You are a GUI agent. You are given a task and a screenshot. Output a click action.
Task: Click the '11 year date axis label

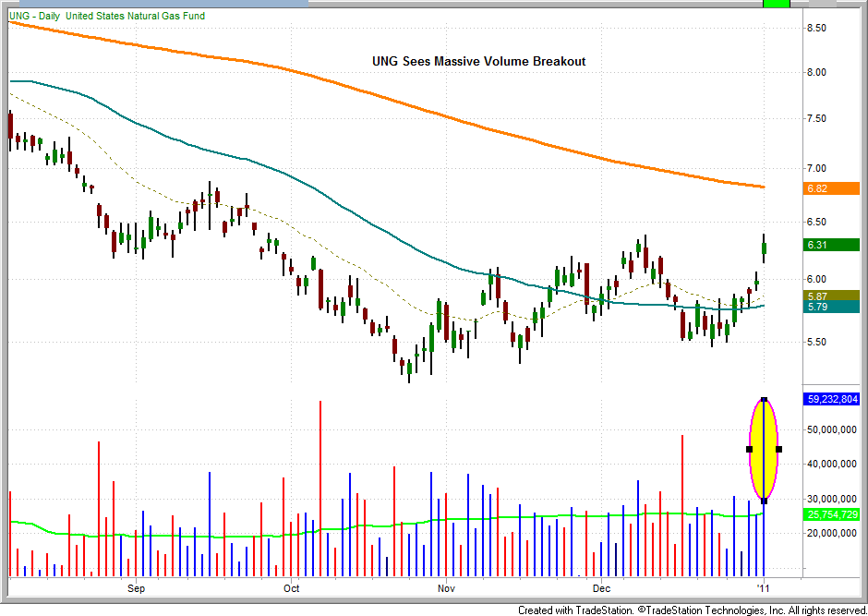(764, 587)
